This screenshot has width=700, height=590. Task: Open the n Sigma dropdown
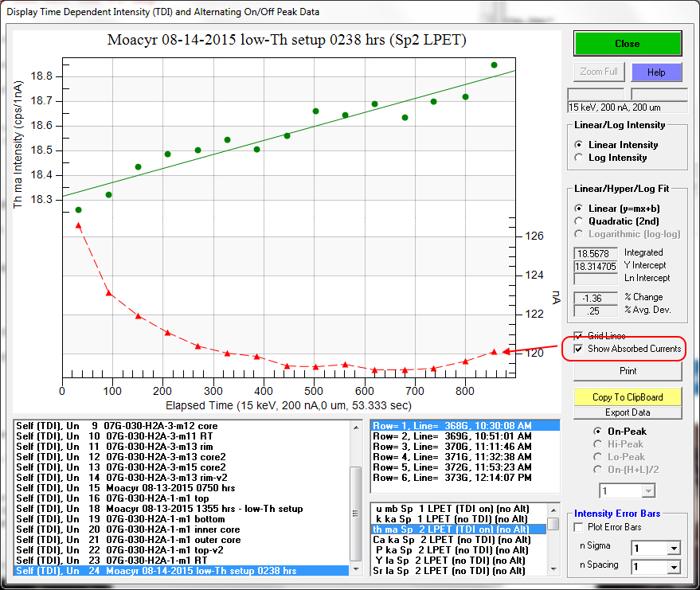point(674,548)
